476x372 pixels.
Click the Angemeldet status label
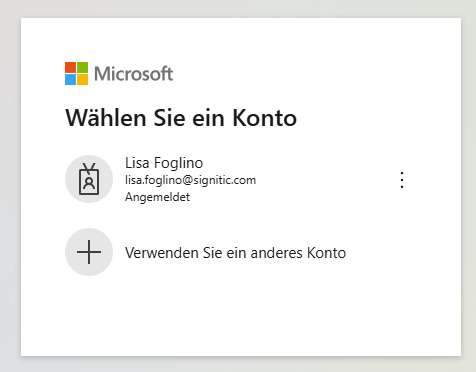157,197
